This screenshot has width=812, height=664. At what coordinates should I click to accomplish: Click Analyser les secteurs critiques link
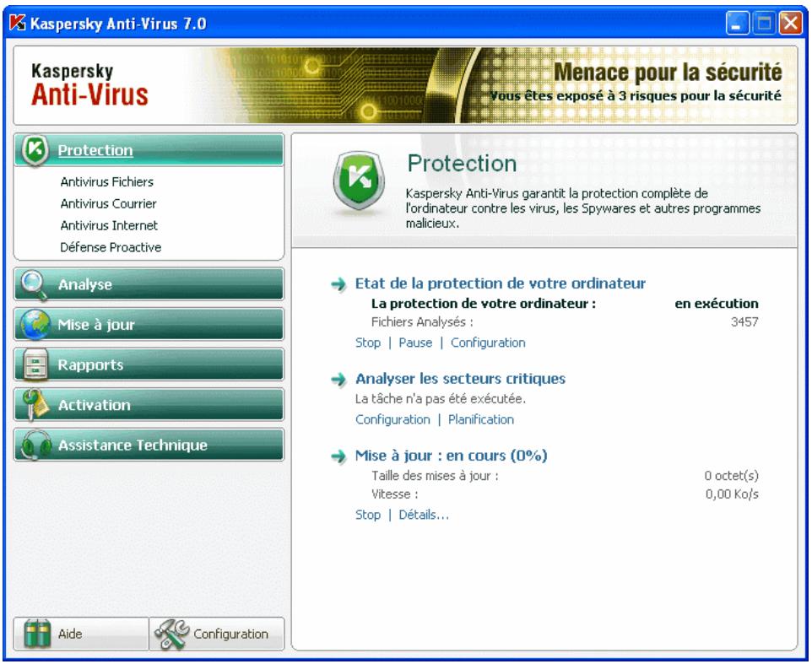[460, 379]
